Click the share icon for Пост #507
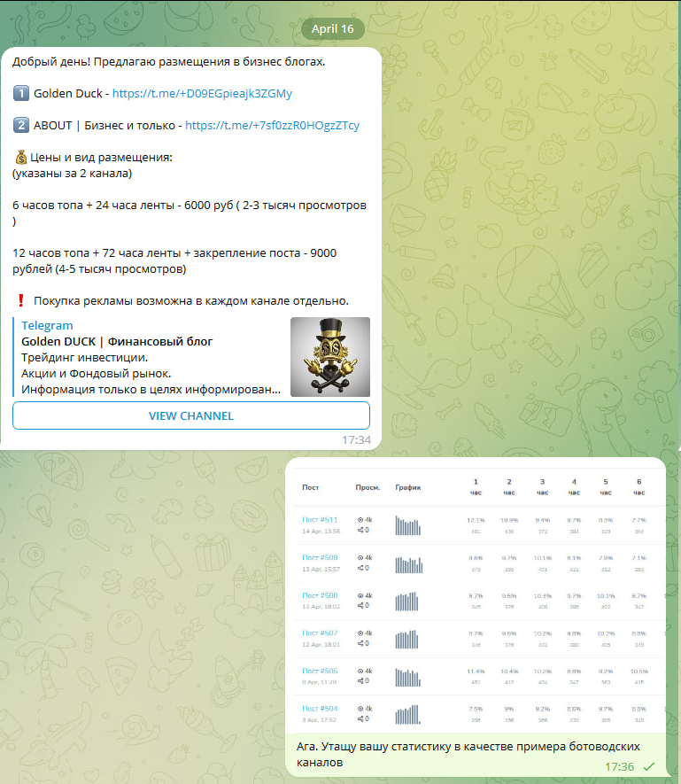Viewport: 681px width, 784px height. click(360, 643)
